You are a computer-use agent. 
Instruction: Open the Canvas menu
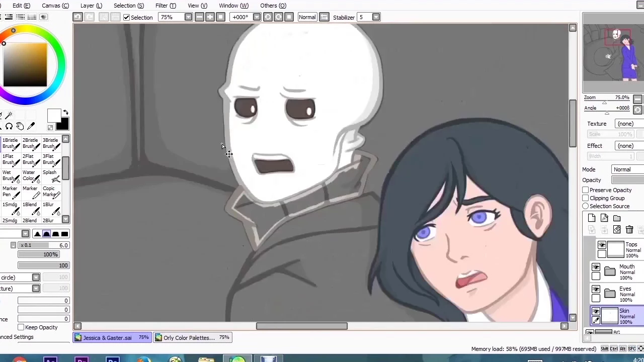coord(55,6)
